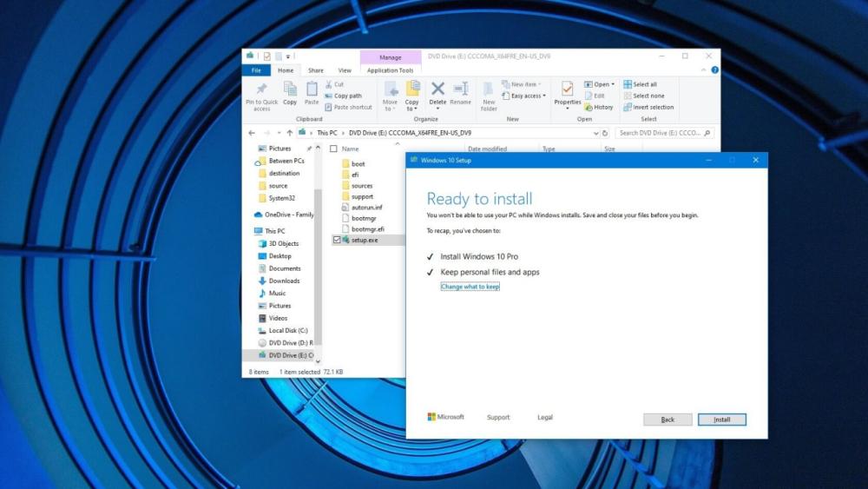Click the Search DVD Drive input field

664,133
